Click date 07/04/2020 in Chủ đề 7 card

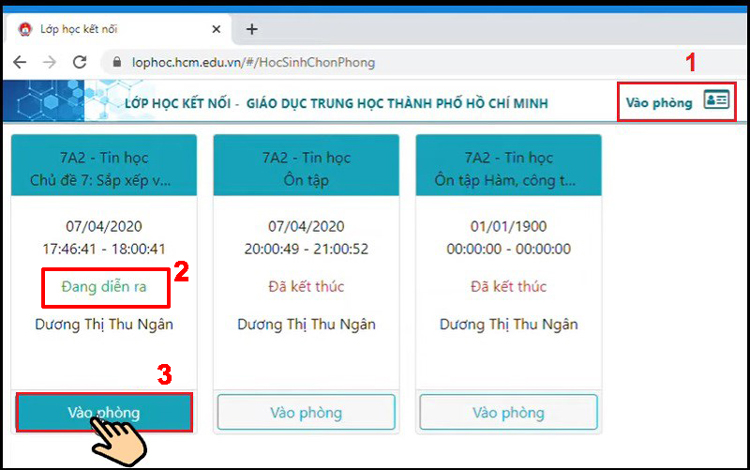[x=104, y=226]
